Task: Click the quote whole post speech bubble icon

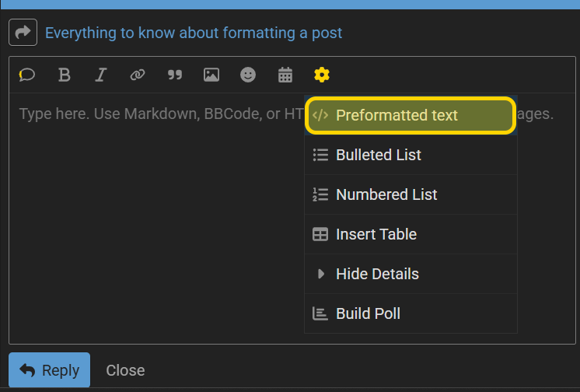Action: point(27,75)
